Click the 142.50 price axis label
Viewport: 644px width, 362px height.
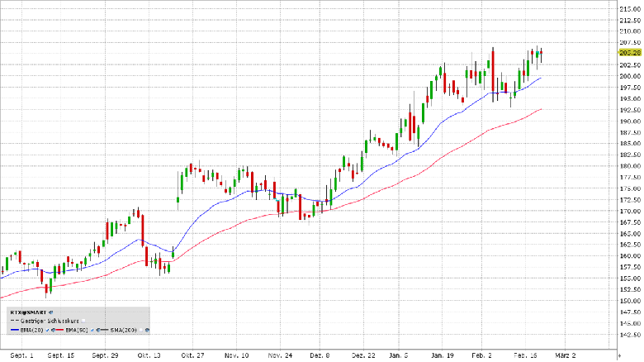click(x=631, y=335)
